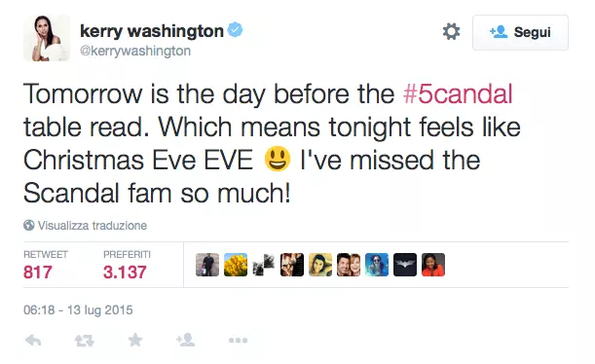View the 817 retweets count

[x=38, y=272]
